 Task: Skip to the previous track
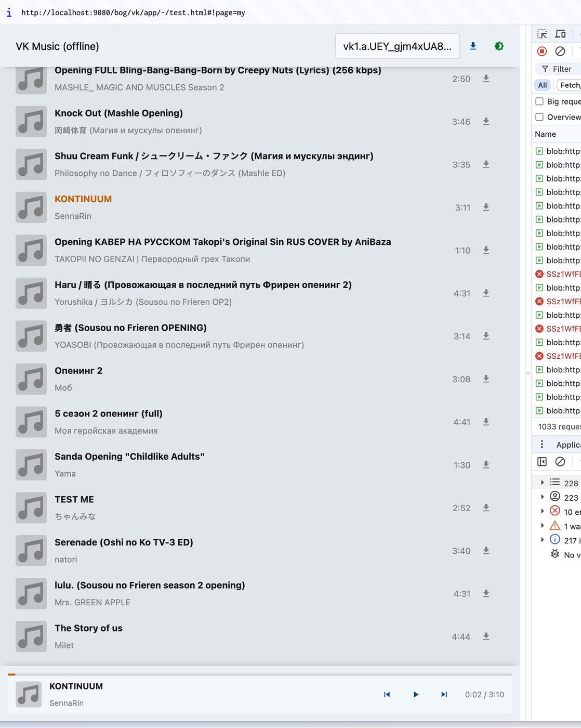click(387, 695)
